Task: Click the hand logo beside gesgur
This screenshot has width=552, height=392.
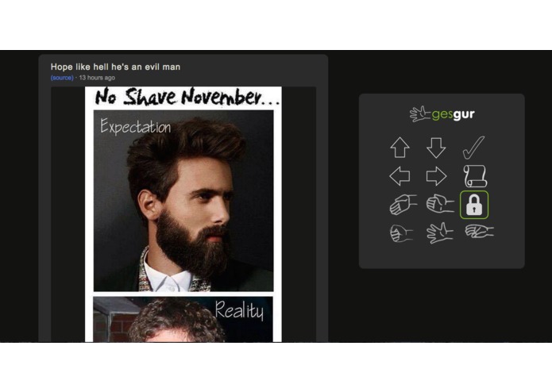Action: (x=419, y=114)
